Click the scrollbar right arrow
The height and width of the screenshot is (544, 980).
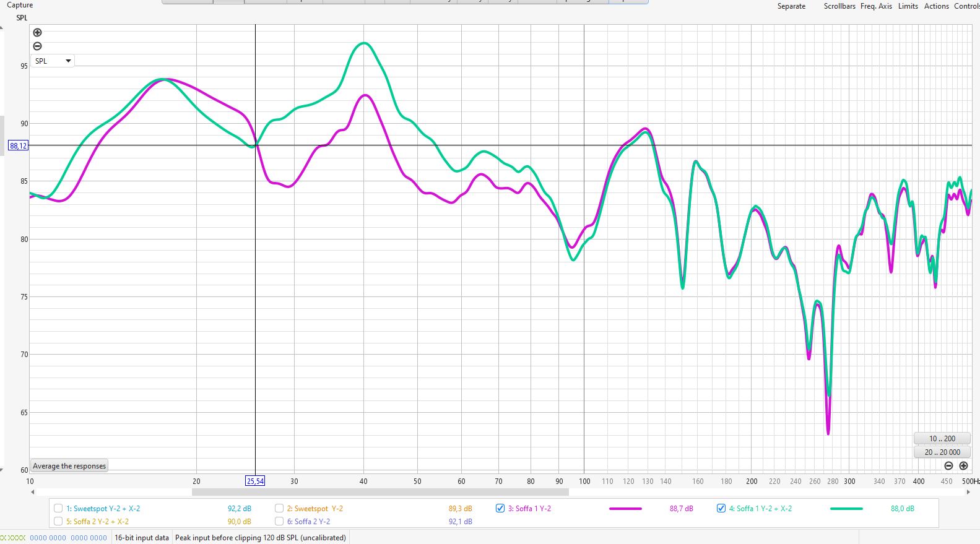[968, 493]
